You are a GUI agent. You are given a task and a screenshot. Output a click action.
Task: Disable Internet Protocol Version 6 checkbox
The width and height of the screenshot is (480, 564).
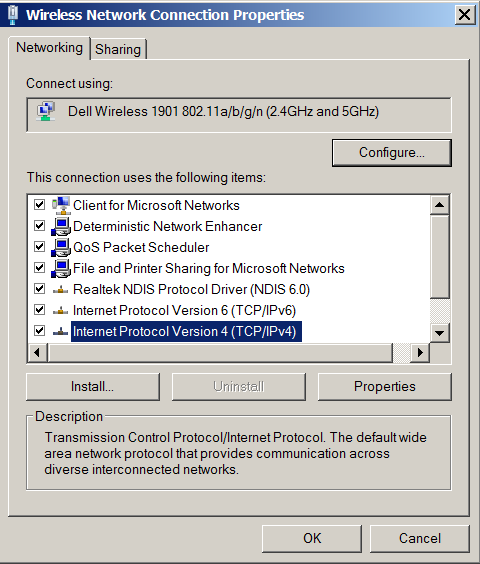click(x=39, y=310)
